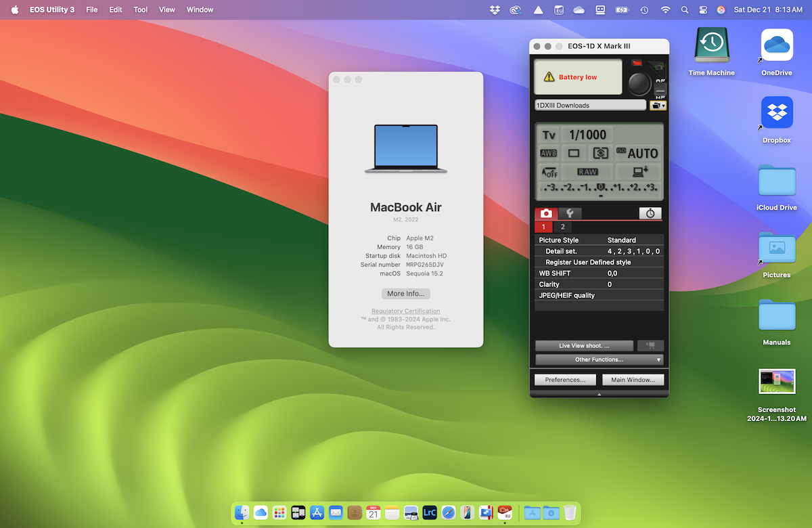The height and width of the screenshot is (528, 812).
Task: Click the AWB white balance icon
Action: tap(549, 154)
